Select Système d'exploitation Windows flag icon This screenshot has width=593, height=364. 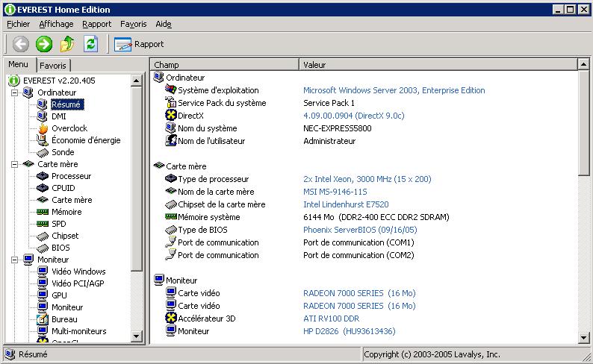coord(171,90)
